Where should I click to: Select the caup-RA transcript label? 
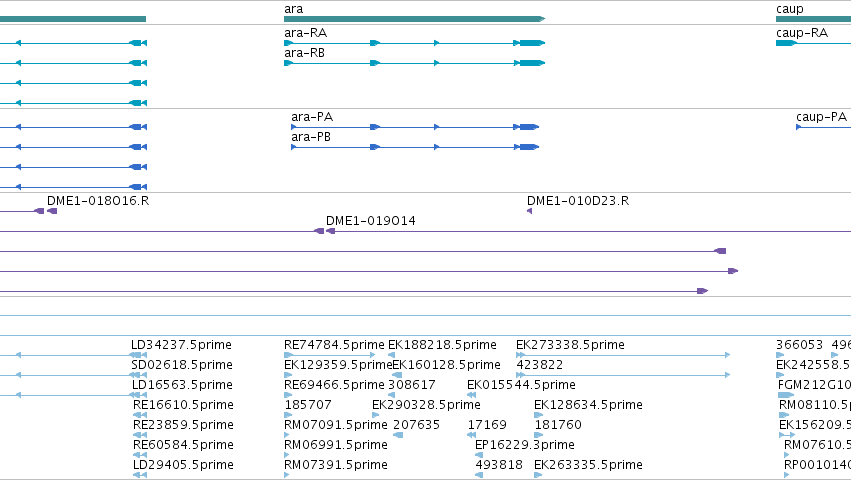[x=802, y=33]
